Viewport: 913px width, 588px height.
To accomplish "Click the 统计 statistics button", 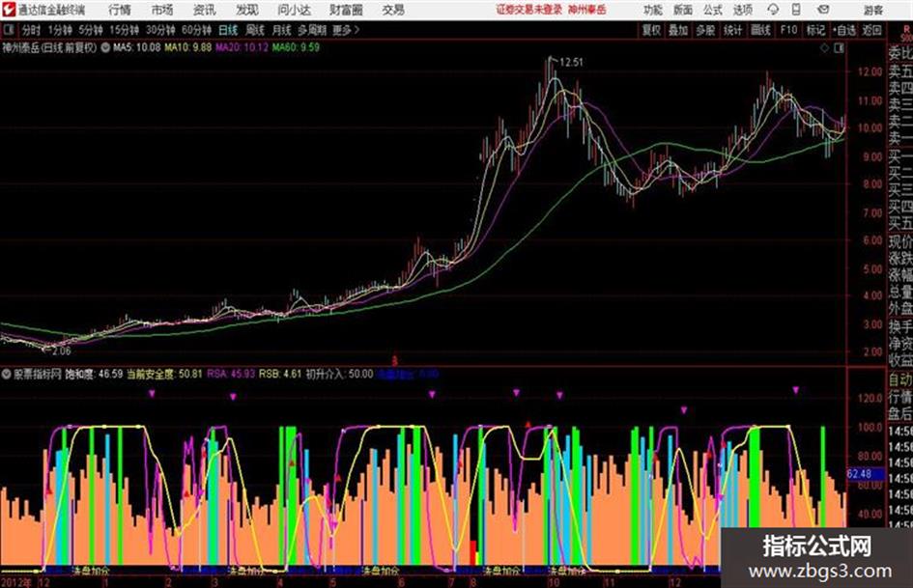I will [733, 30].
